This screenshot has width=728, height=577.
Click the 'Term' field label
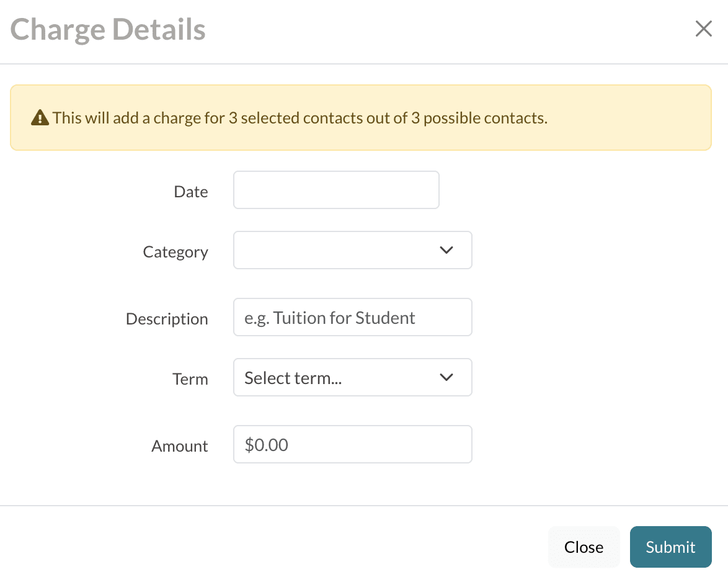coord(190,379)
